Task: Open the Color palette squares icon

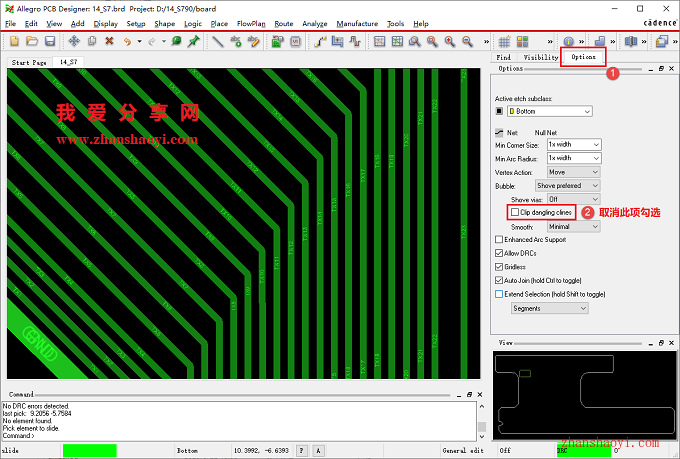Action: click(522, 41)
